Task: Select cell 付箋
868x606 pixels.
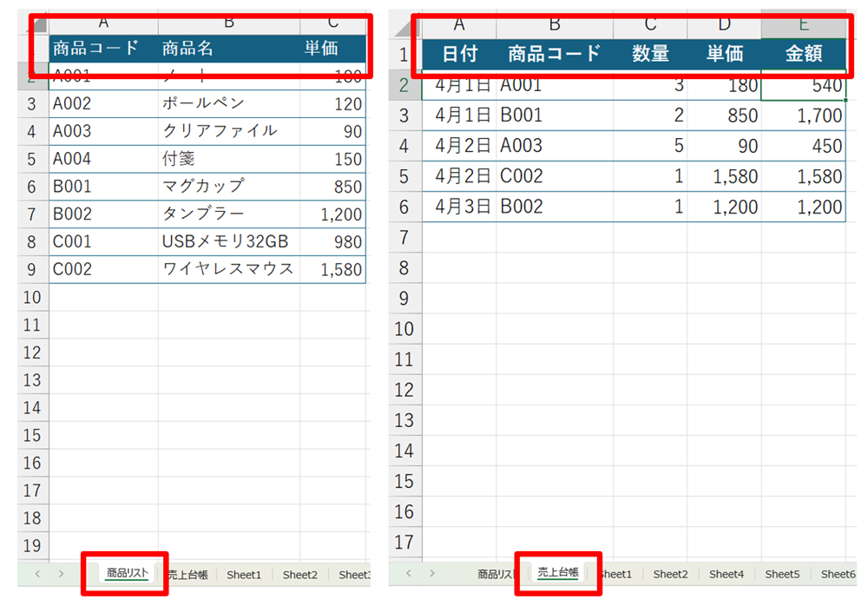Action: coord(229,159)
